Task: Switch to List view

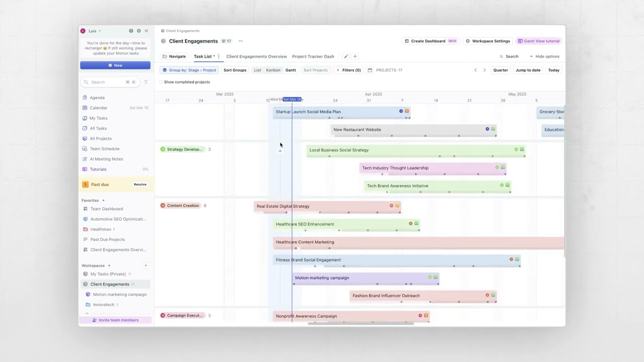Action: coord(258,70)
